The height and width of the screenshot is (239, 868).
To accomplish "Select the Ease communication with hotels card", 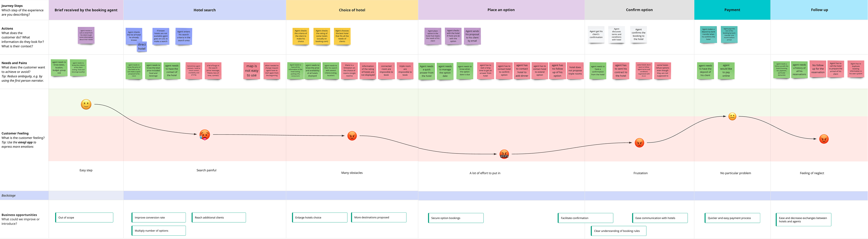I will coord(660,218).
